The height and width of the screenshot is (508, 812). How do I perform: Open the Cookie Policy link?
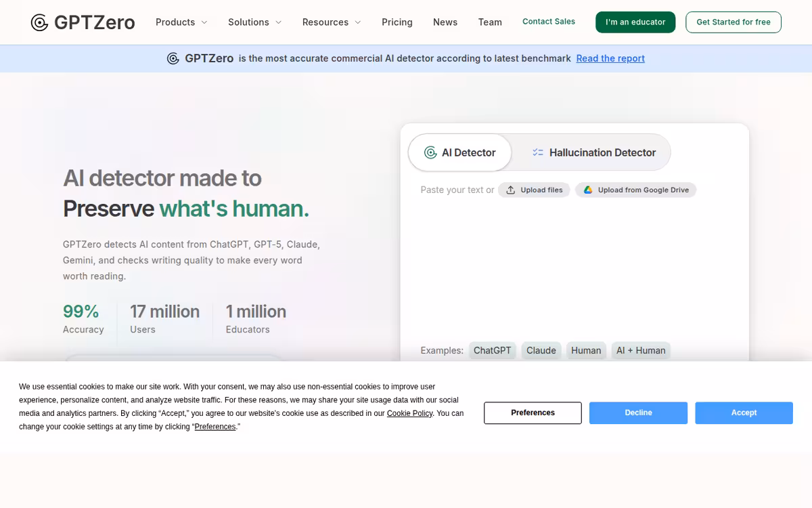[x=409, y=413]
